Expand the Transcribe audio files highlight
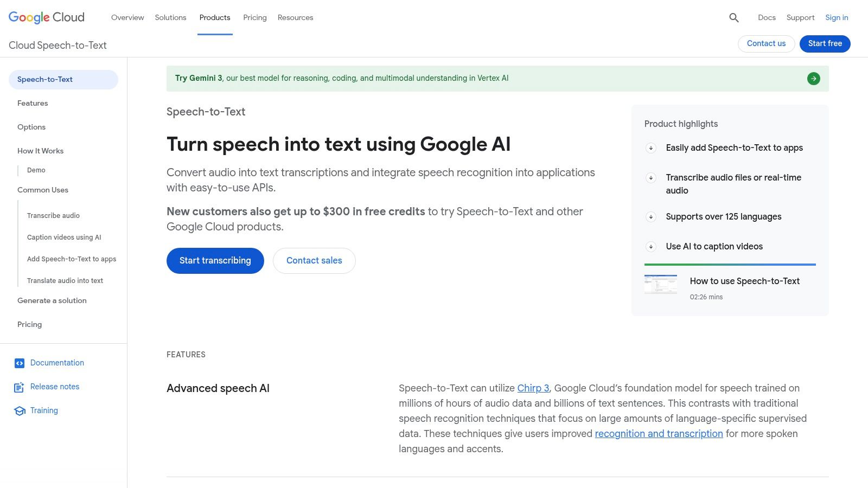This screenshot has width=868, height=488. point(651,177)
